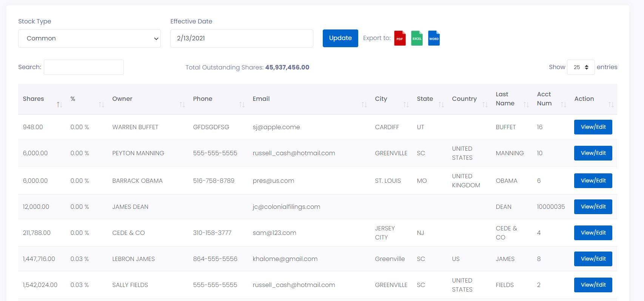Focus the Search input field

(84, 67)
